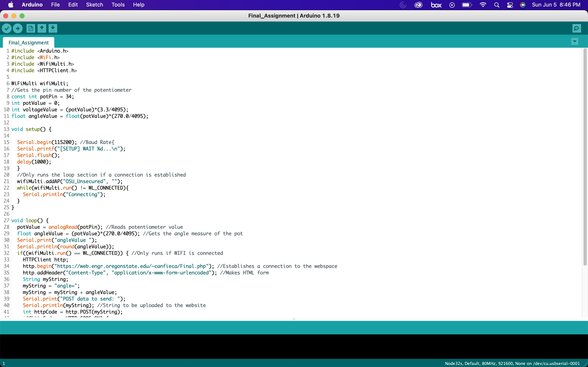Open Creative Cloud menu bar icon
This screenshot has width=588, height=367.
(418, 5)
